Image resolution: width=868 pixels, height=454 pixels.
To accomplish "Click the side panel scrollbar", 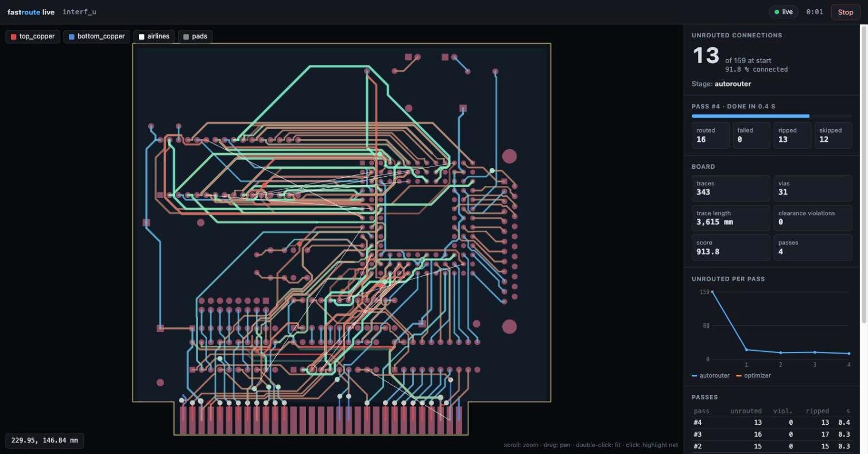I will [865, 173].
